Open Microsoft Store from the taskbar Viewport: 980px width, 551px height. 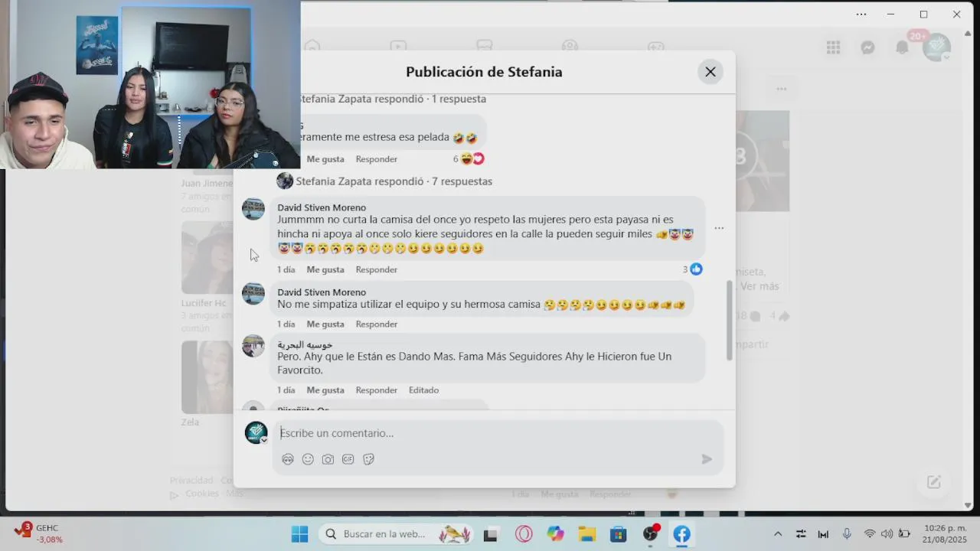click(x=618, y=534)
